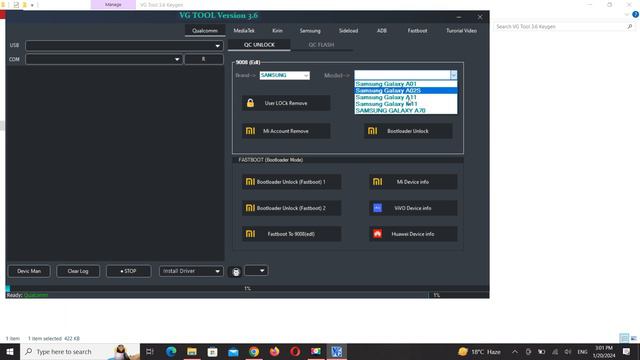
Task: Select Samsung Galaxy A02S from model list
Action: tap(406, 91)
